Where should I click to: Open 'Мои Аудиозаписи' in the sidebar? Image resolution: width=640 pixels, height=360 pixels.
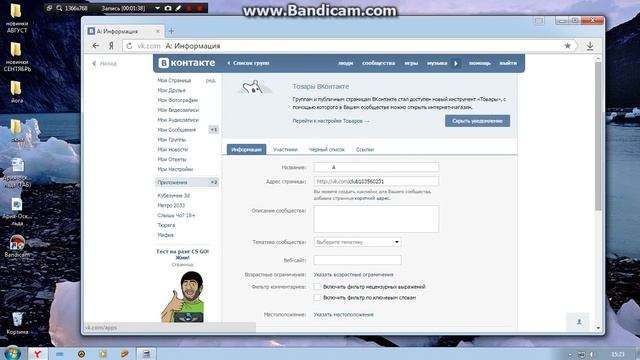click(x=178, y=120)
